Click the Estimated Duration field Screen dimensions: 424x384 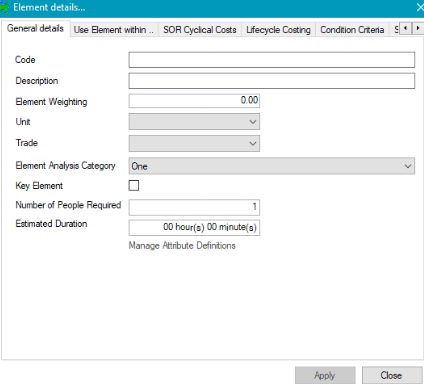pos(194,227)
